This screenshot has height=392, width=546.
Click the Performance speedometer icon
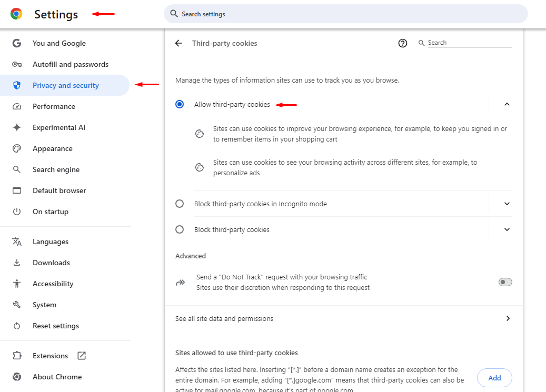17,106
